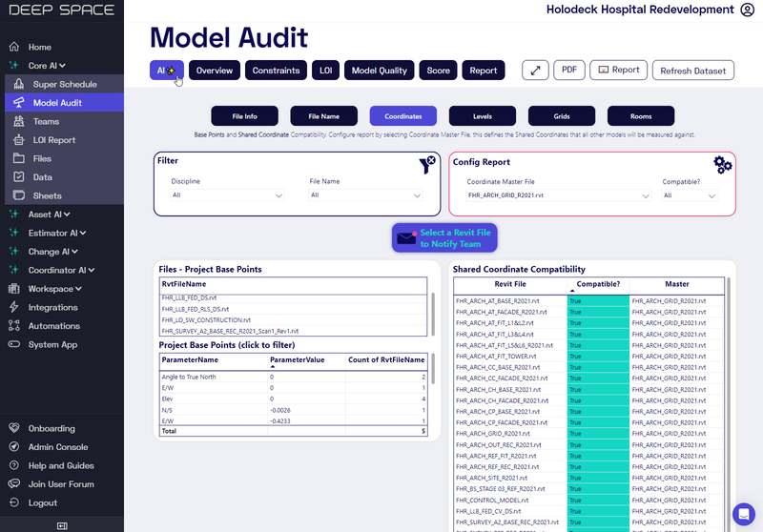Image resolution: width=763 pixels, height=532 pixels.
Task: Expand the Workspace sidebar section
Action: [54, 289]
